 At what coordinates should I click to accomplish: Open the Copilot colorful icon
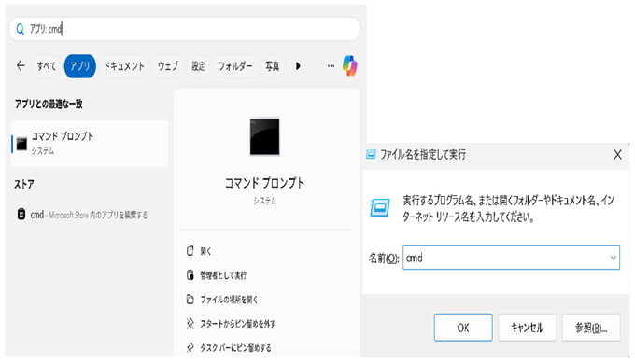point(349,65)
